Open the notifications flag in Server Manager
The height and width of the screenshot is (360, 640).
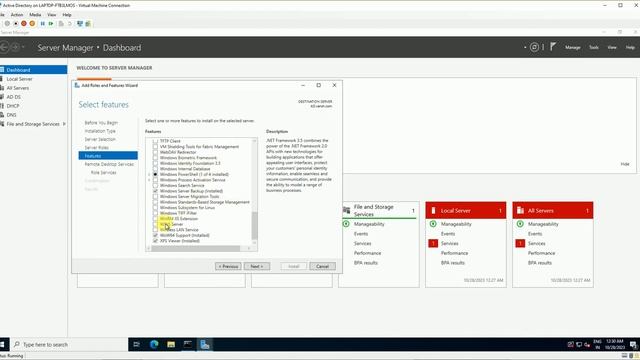553,47
